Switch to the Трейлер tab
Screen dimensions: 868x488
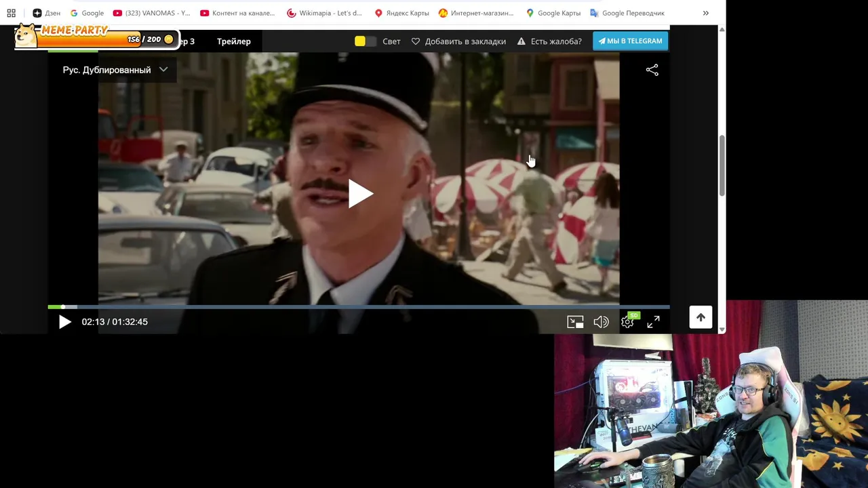234,41
